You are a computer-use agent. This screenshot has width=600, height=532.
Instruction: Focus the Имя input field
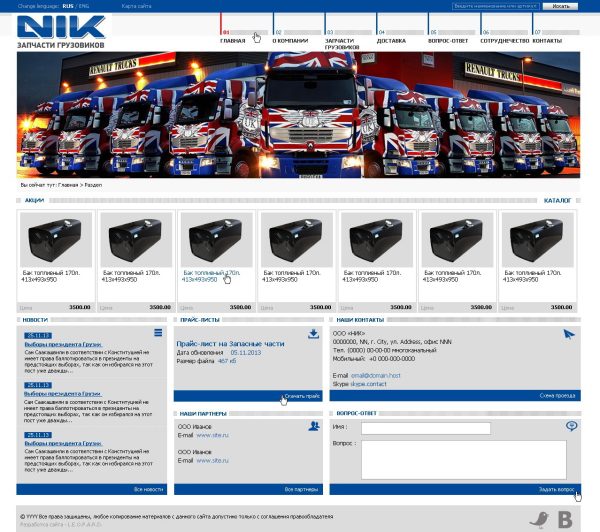click(426, 428)
